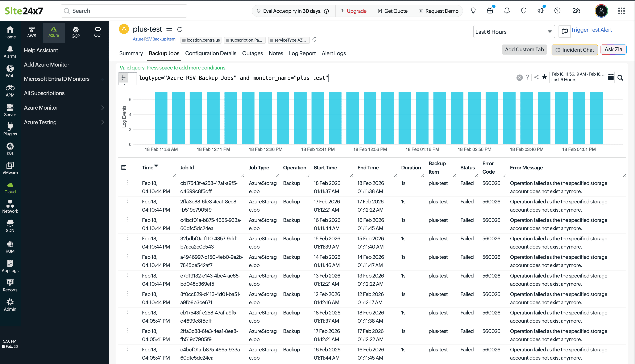Open the Web monitoring section
The image size is (635, 364).
pyautogui.click(x=10, y=71)
